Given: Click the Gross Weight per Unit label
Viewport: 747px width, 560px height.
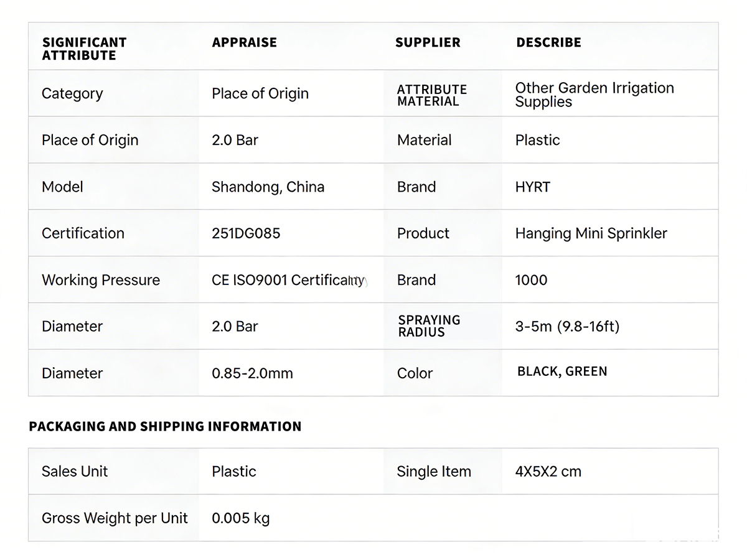Looking at the screenshot, I should click(115, 518).
